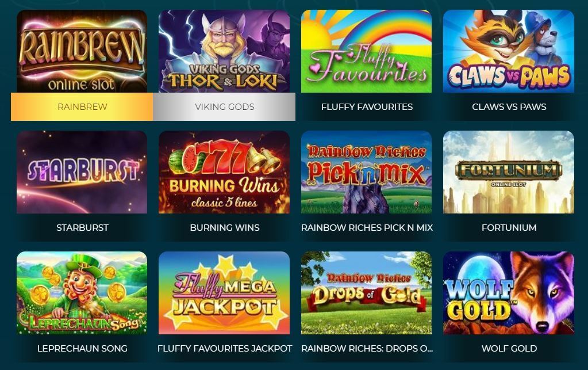Open Fluffy Mega Jackpot game image

[224, 293]
